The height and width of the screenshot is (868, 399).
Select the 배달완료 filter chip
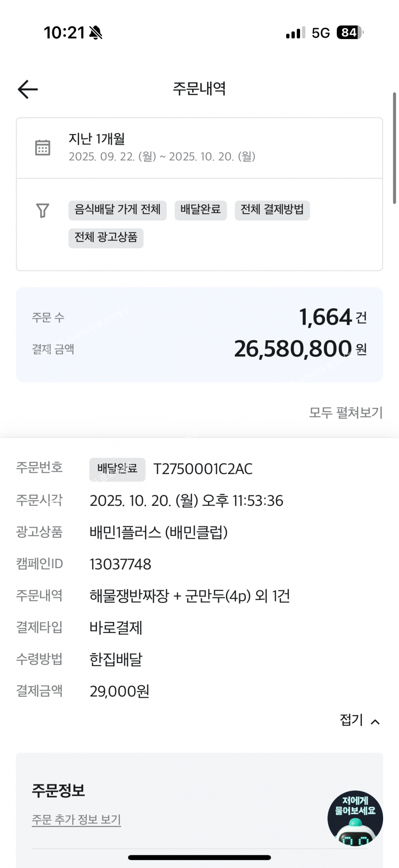click(x=200, y=210)
